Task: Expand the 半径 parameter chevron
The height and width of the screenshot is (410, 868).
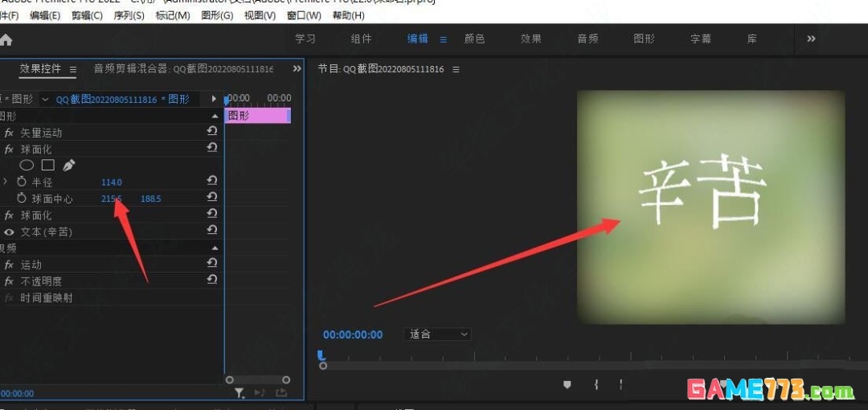Action: pyautogui.click(x=5, y=181)
